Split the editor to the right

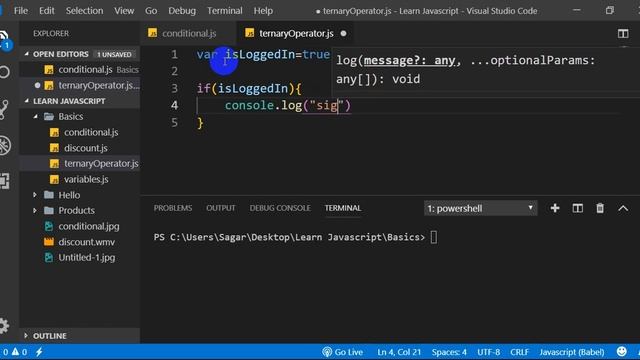pos(623,33)
